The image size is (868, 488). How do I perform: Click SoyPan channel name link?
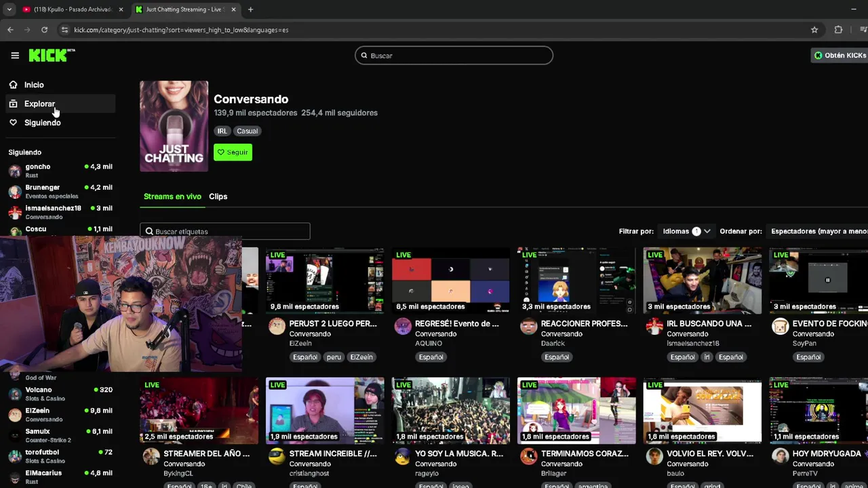point(804,344)
